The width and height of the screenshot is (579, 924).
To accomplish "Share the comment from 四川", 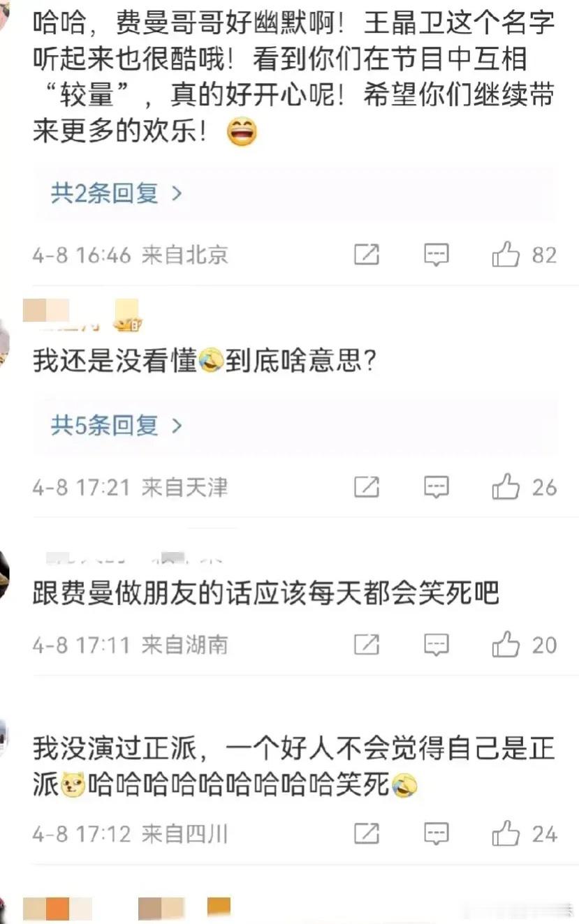I will tap(366, 833).
